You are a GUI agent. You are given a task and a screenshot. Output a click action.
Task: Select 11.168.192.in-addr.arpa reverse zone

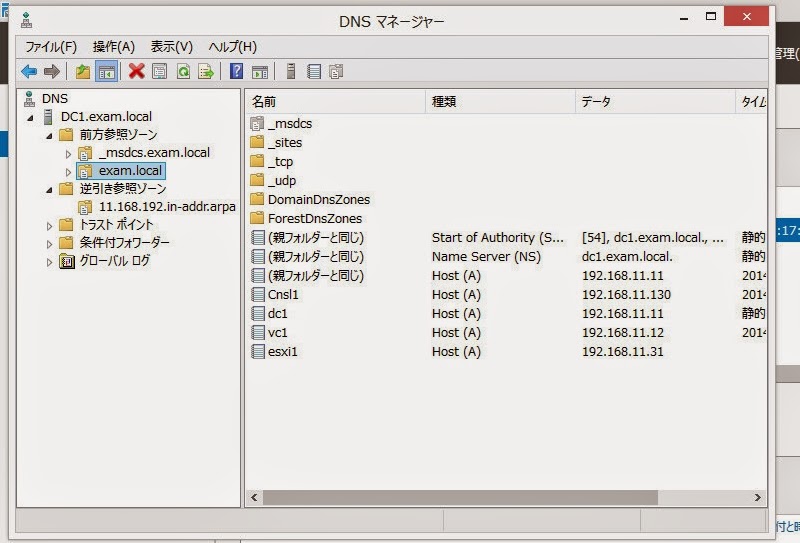pos(167,207)
